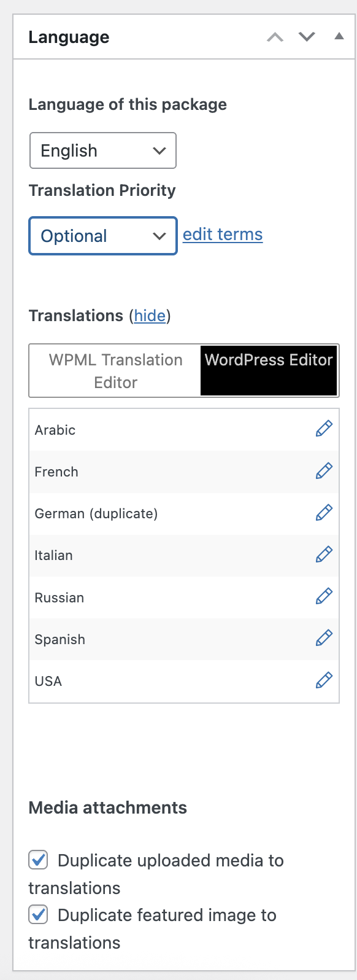Edit the Spanish translation pencil icon
The width and height of the screenshot is (357, 980).
tap(324, 638)
